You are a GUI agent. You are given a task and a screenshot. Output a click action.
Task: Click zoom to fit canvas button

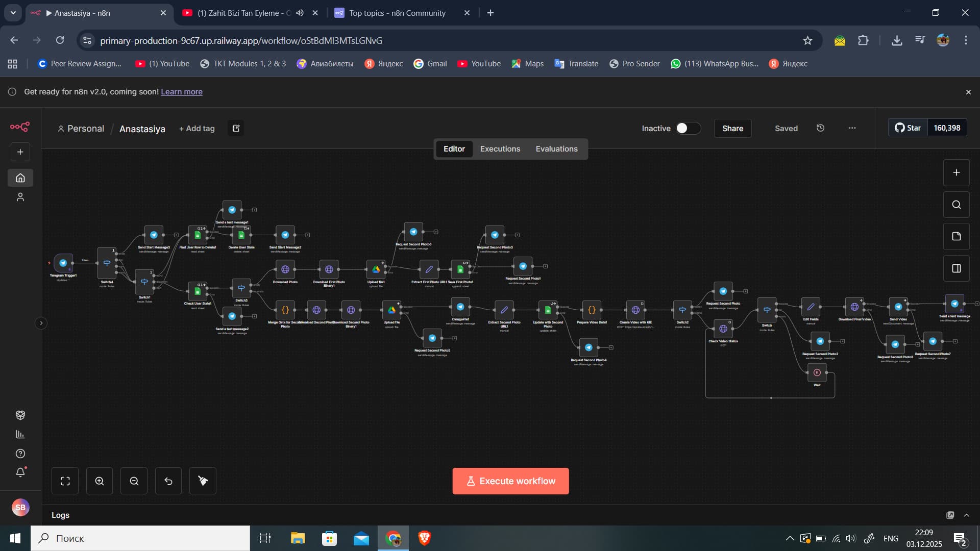pyautogui.click(x=65, y=481)
